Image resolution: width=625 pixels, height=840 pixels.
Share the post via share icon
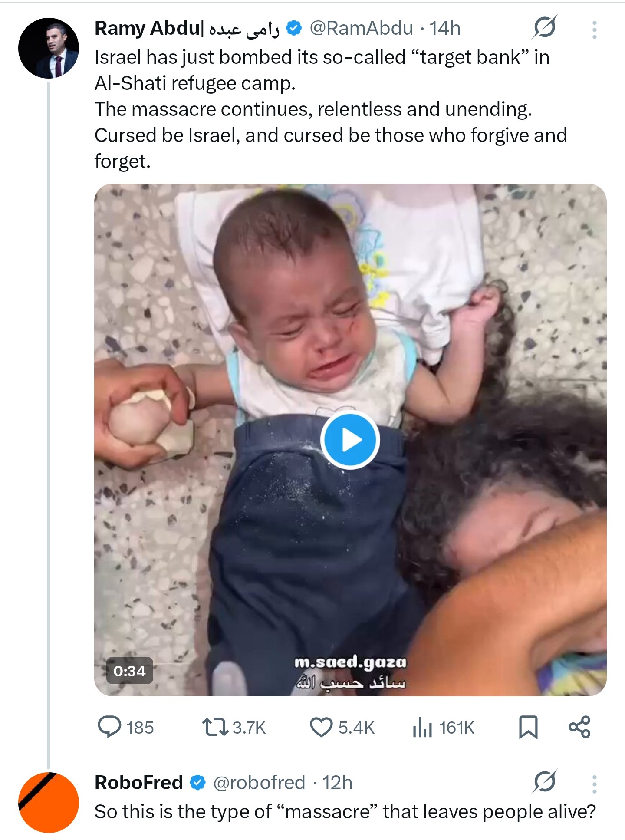(x=579, y=728)
